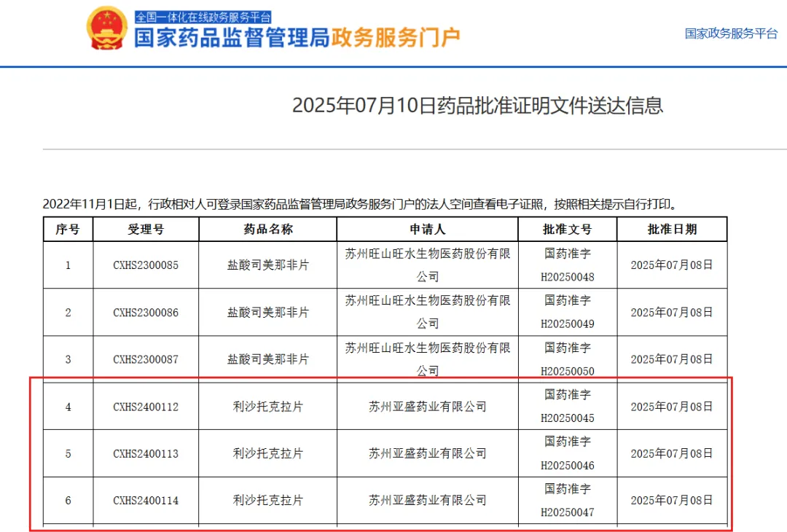The width and height of the screenshot is (787, 532).
Task: Click the 药品名称 column header
Action: (268, 230)
